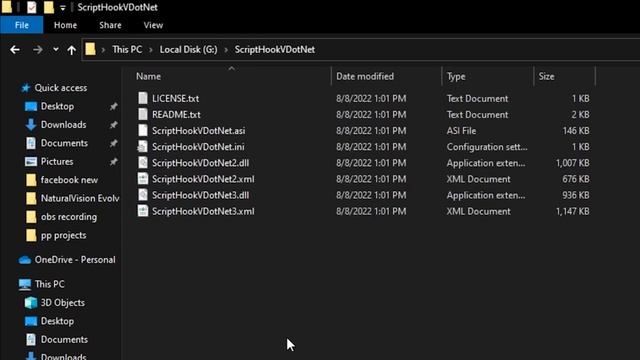Image resolution: width=640 pixels, height=360 pixels.
Task: Open the recent locations dropdown arrow
Action: 56,50
